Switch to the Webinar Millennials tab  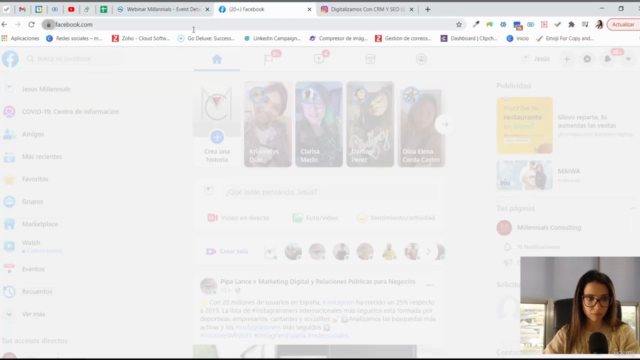click(x=163, y=9)
